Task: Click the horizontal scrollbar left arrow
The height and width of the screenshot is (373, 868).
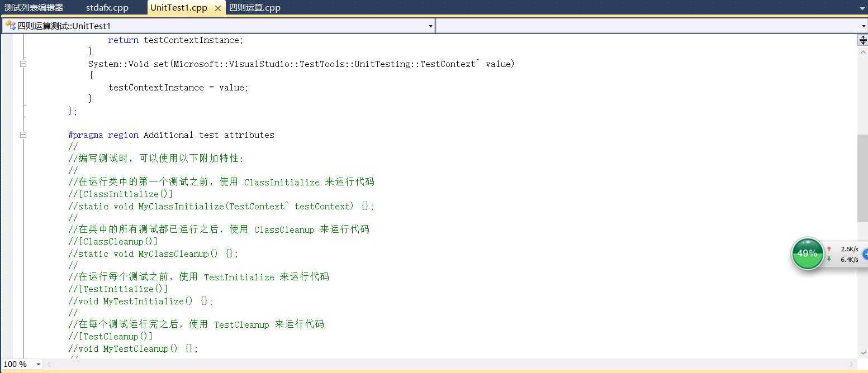Action: pyautogui.click(x=49, y=364)
